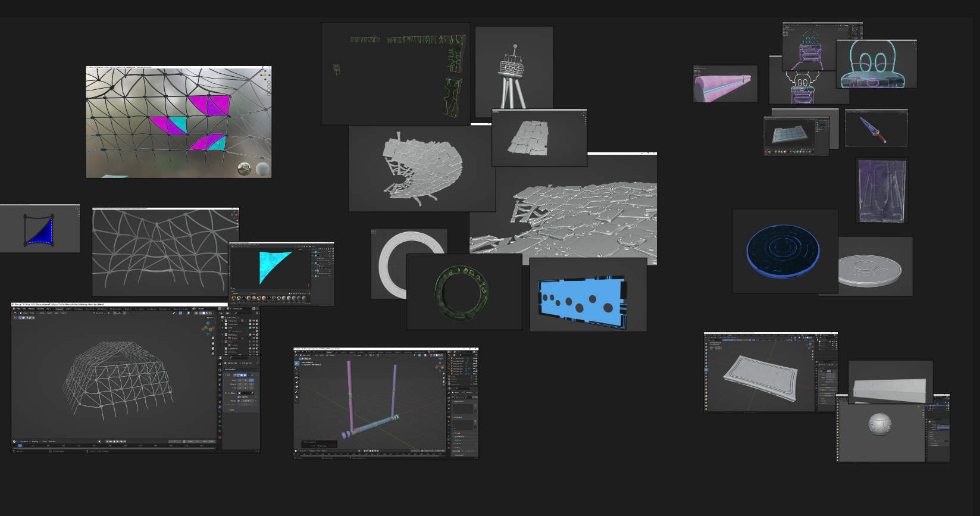980x516 pixels.
Task: Toggle the highlighted Z axis button in the mirror modifier
Action: pos(251,380)
